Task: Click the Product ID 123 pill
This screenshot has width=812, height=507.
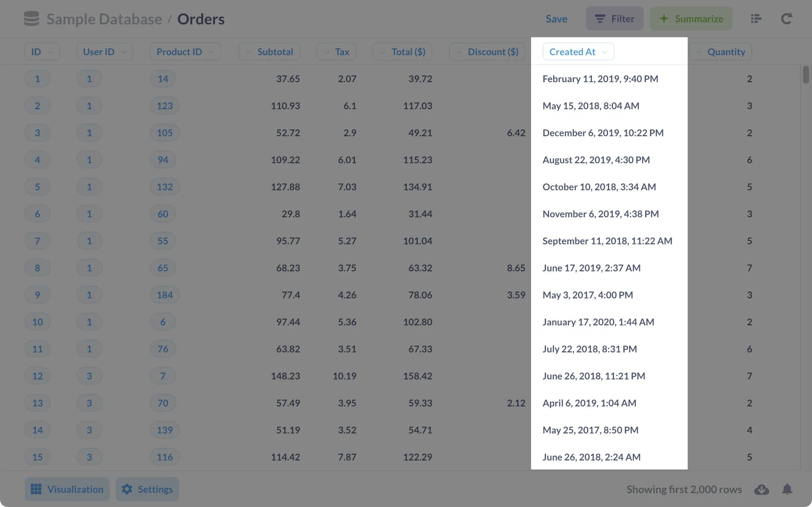Action: (165, 105)
